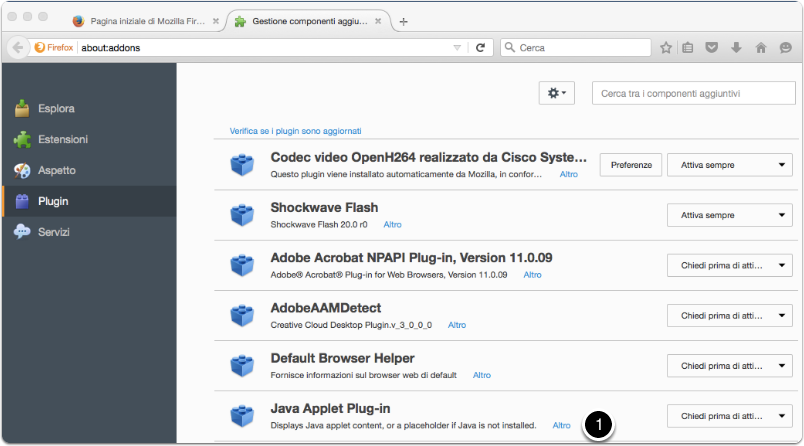Click the Shockwave Flash plugin brick icon
This screenshot has height=446, width=804.
click(x=242, y=215)
